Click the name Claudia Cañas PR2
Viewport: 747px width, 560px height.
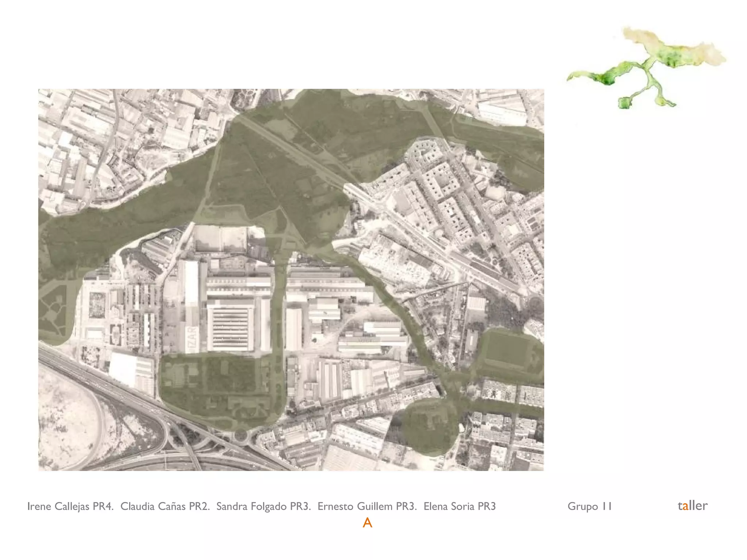coord(165,506)
